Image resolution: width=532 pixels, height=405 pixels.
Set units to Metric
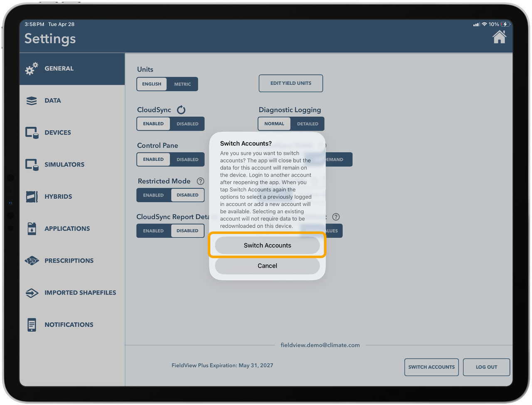[182, 84]
